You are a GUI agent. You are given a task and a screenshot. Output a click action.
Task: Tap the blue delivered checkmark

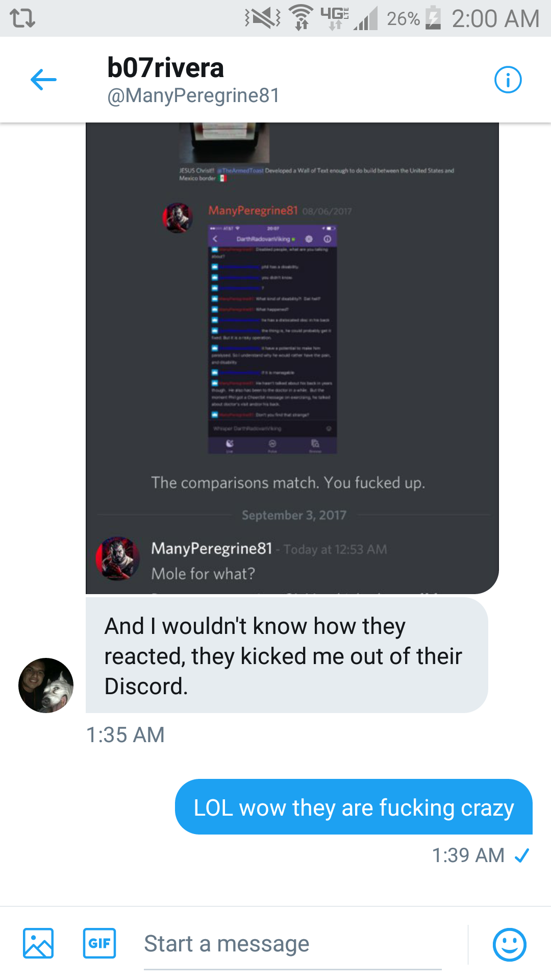click(522, 855)
